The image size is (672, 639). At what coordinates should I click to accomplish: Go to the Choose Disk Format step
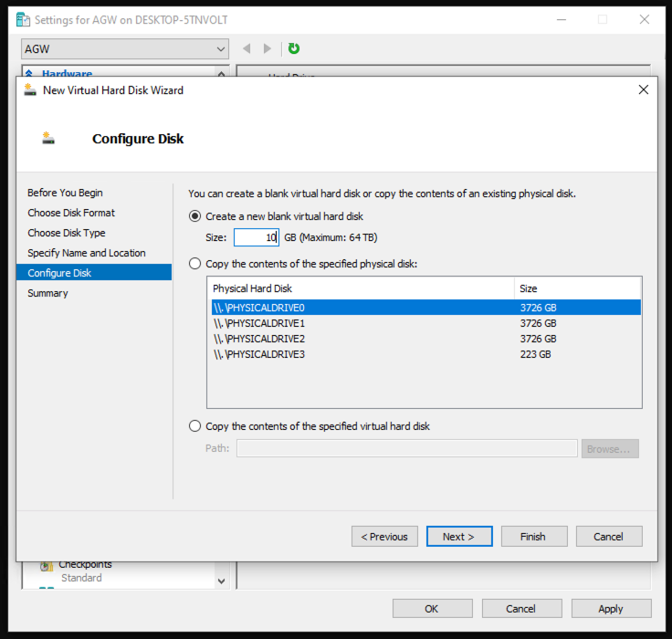tap(71, 213)
